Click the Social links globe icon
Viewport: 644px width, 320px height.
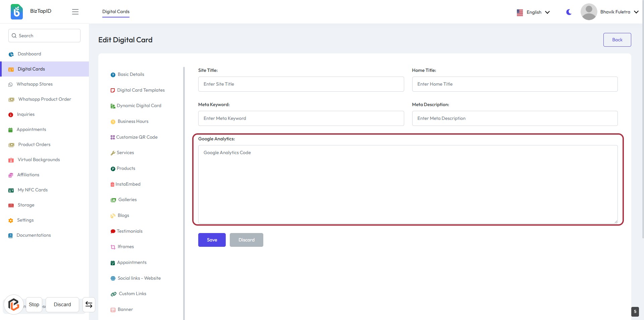[x=113, y=278]
